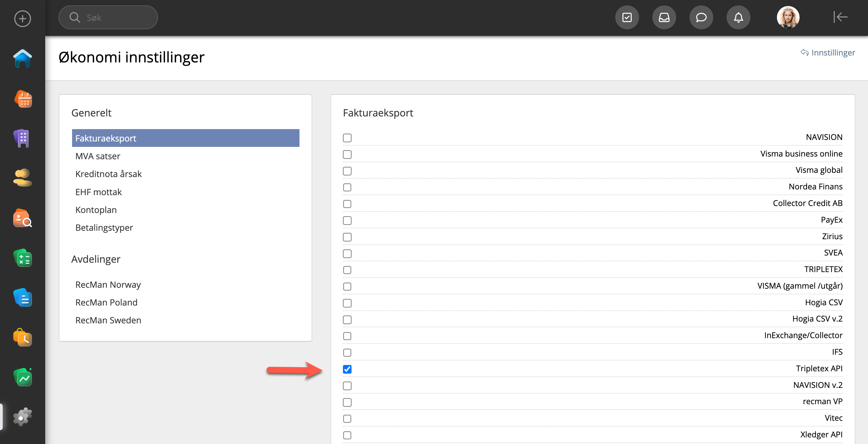
Task: Tick the Visma global checkbox
Action: (x=347, y=171)
